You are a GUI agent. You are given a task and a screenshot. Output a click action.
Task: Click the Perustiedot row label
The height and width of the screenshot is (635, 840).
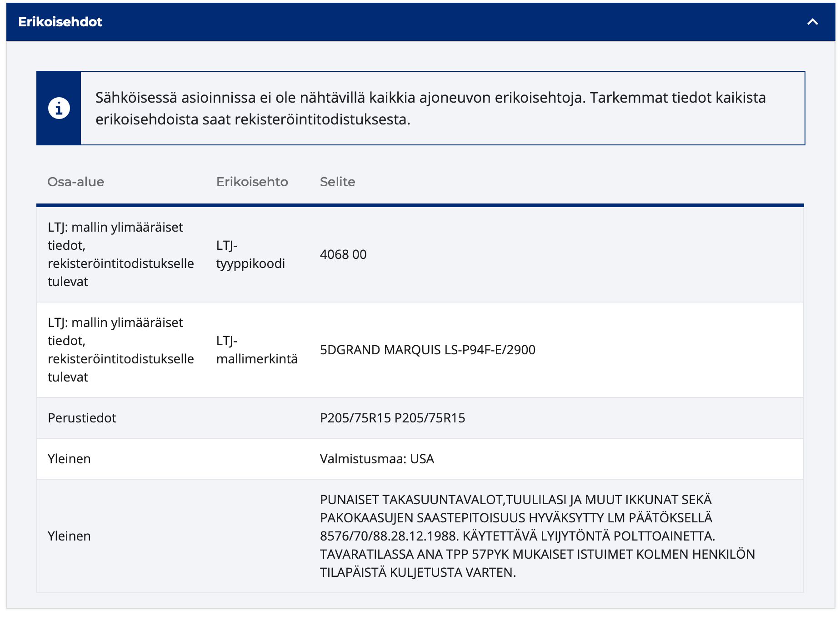[82, 418]
